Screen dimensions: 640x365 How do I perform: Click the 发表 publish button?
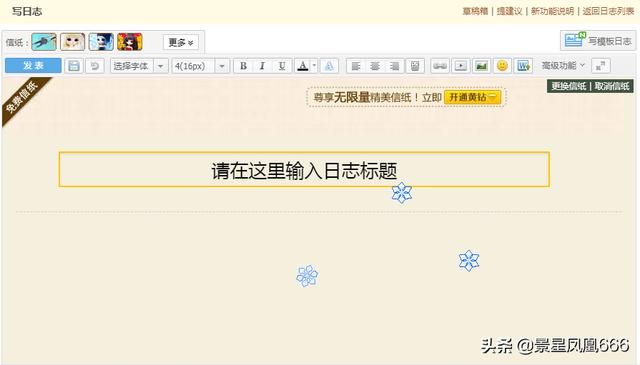pos(33,65)
